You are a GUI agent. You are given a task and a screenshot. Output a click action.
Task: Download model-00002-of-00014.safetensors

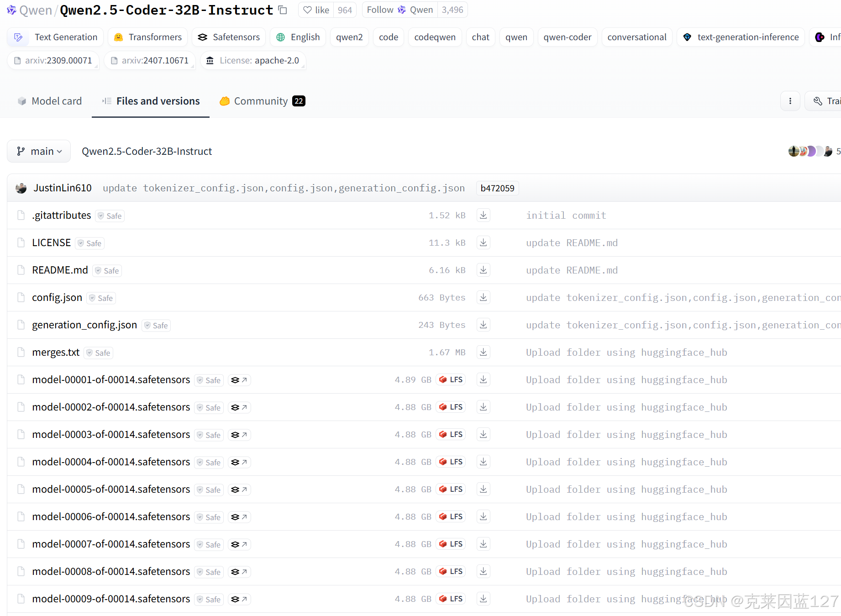[x=483, y=407]
